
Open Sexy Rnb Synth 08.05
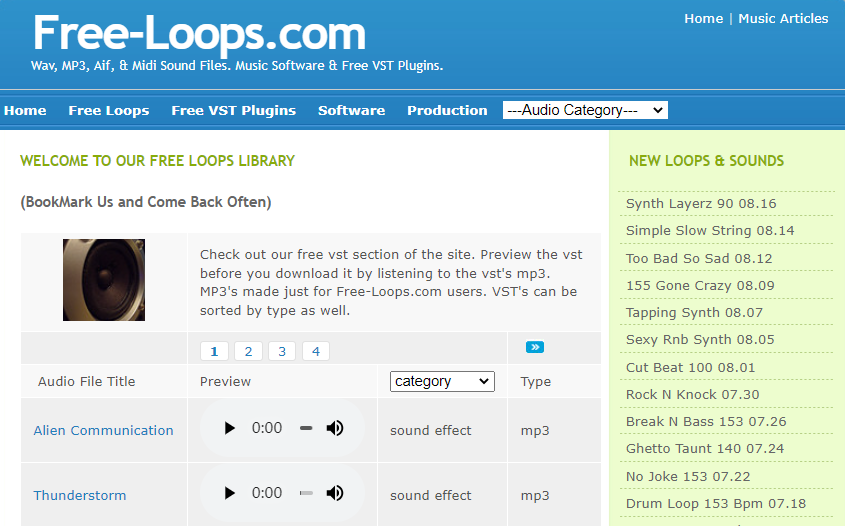700,340
